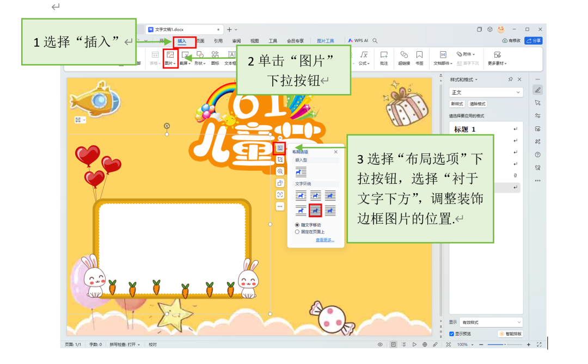
Task: Click the crop icon on the picture toolbar
Action: (280, 160)
